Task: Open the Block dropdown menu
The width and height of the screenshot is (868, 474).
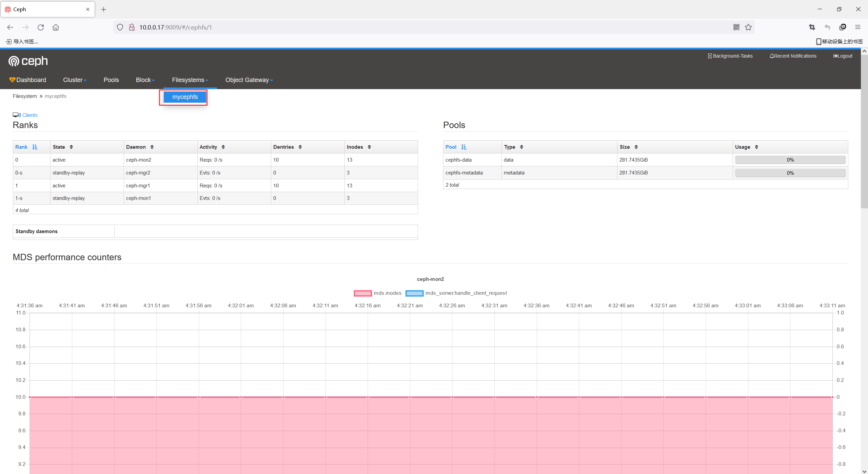Action: (145, 80)
